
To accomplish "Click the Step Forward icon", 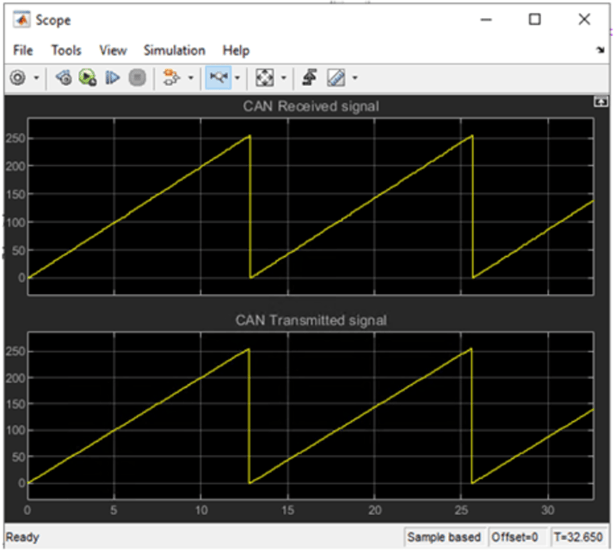I will tap(113, 77).
